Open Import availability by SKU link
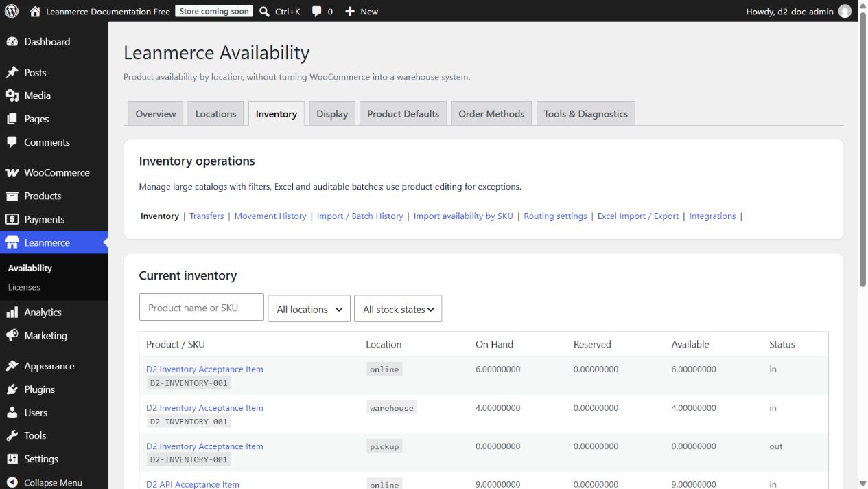The height and width of the screenshot is (489, 868). pyautogui.click(x=463, y=216)
